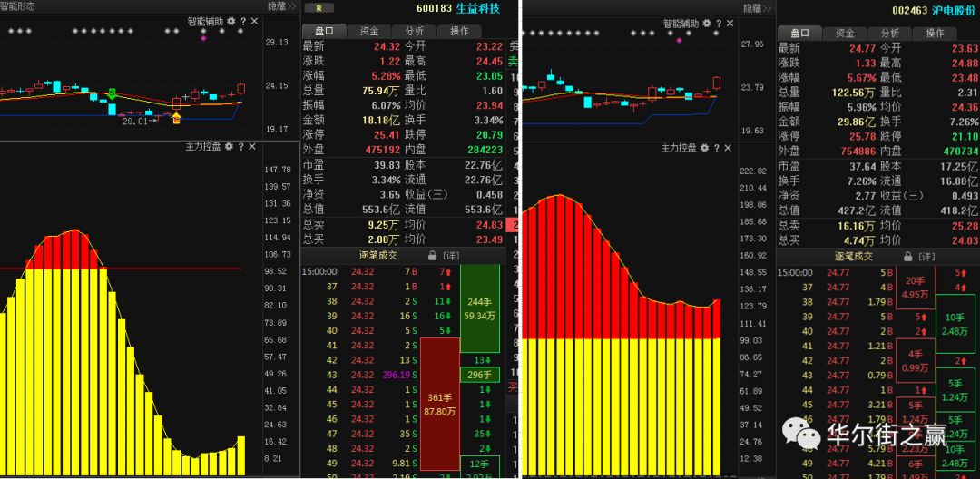
Task: Click the 002463 沪电股份 stock title
Action: point(935,11)
